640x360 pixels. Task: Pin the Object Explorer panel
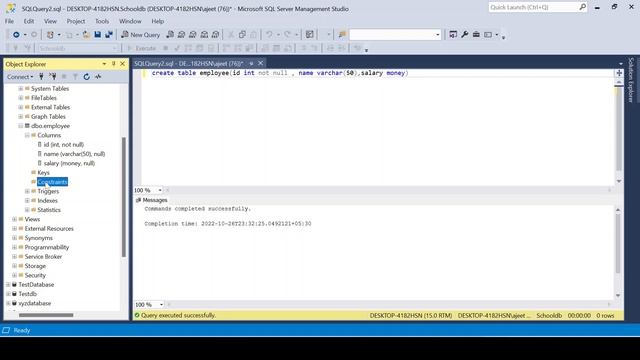113,64
